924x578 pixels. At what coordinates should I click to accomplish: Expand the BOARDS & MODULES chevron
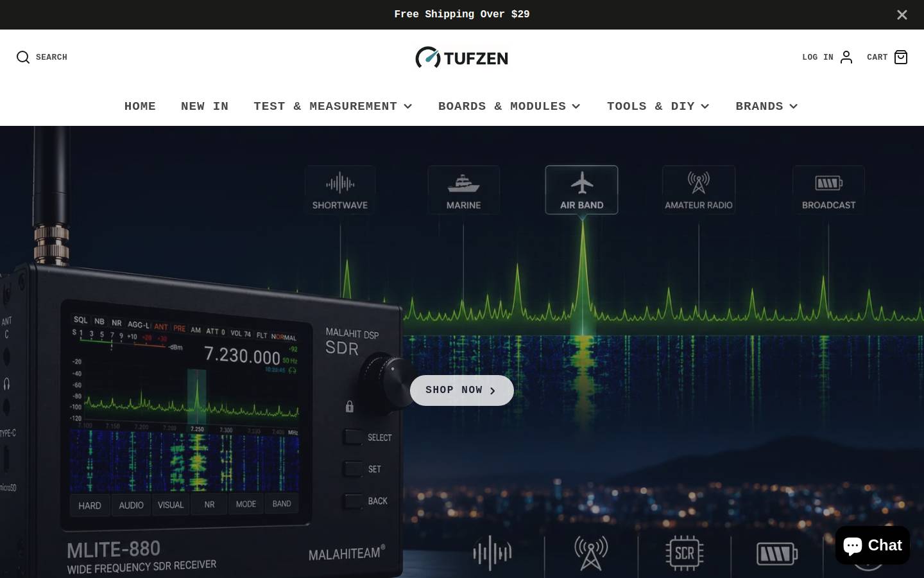point(576,107)
